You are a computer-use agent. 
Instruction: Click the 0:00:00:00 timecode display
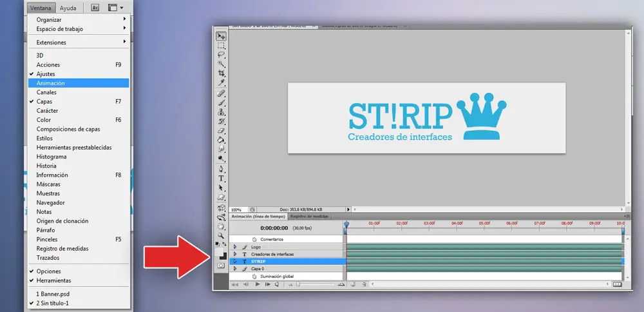tap(274, 228)
